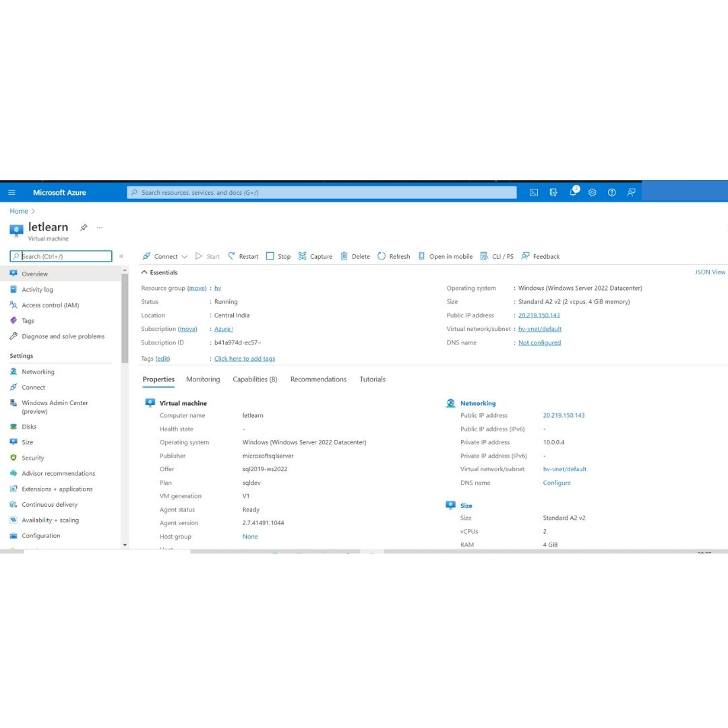The image size is (728, 728).
Task: Select the Properties tab
Action: point(158,380)
